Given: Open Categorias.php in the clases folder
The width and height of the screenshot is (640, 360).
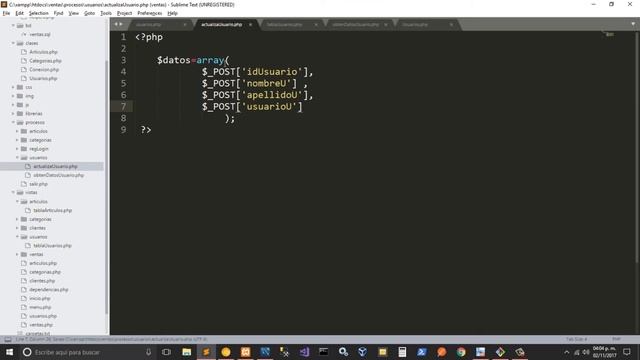Looking at the screenshot, I should click(45, 61).
